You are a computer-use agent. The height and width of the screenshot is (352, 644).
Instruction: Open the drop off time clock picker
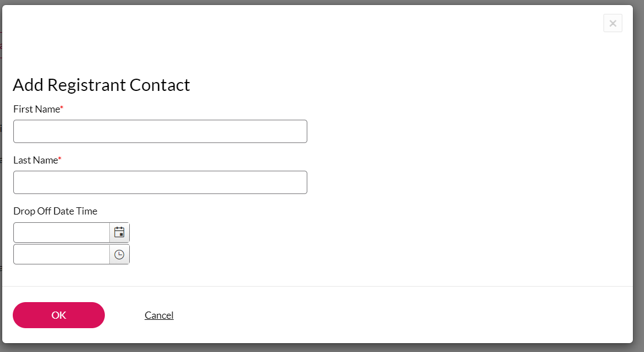119,254
